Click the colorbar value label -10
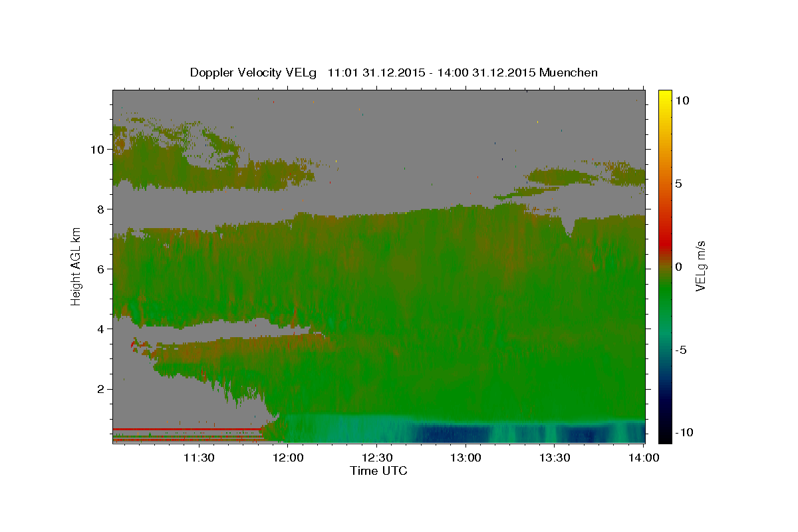Image resolution: width=798 pixels, height=532 pixels. click(x=684, y=433)
